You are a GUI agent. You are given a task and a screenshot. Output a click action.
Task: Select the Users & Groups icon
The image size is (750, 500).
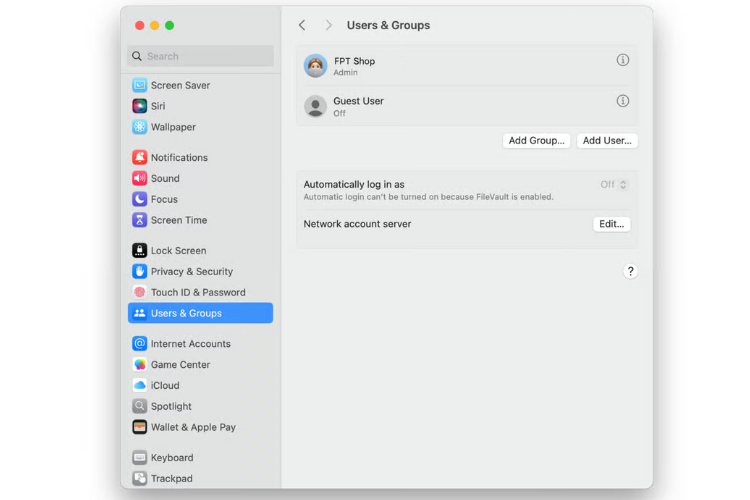(140, 313)
